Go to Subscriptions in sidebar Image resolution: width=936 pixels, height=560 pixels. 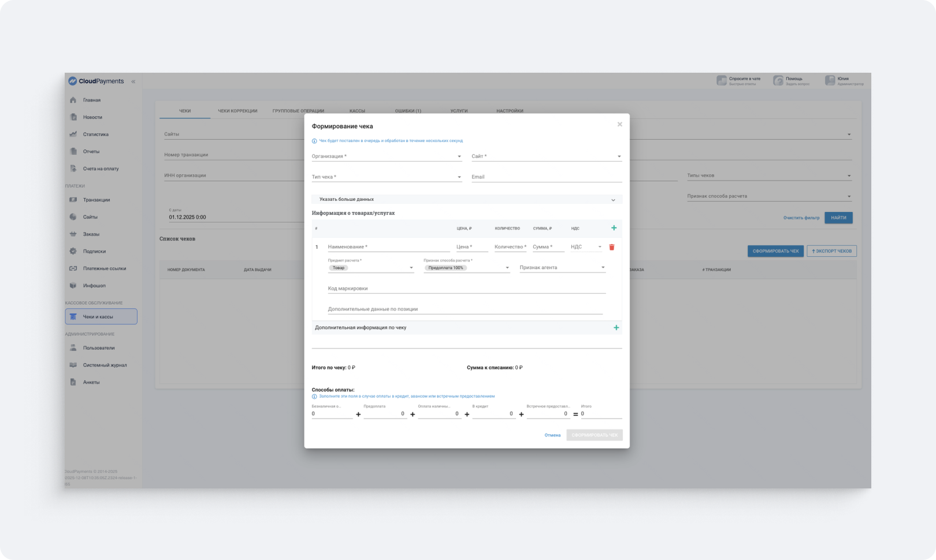pos(94,251)
